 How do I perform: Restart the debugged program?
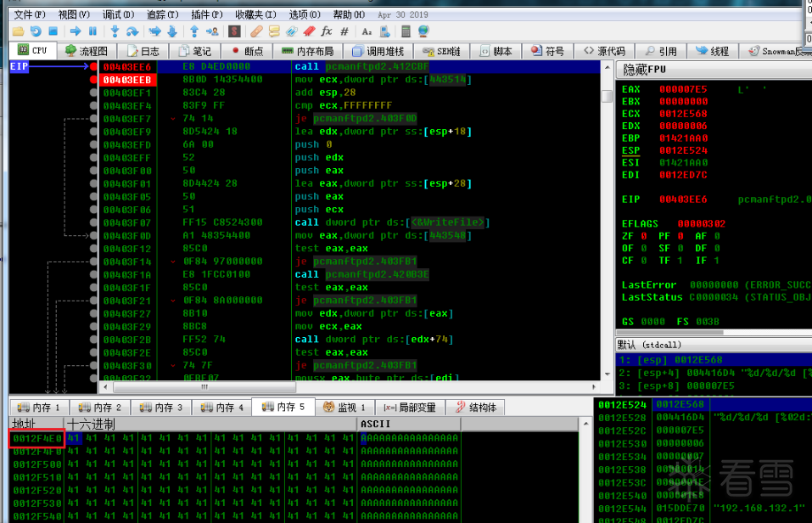36,31
